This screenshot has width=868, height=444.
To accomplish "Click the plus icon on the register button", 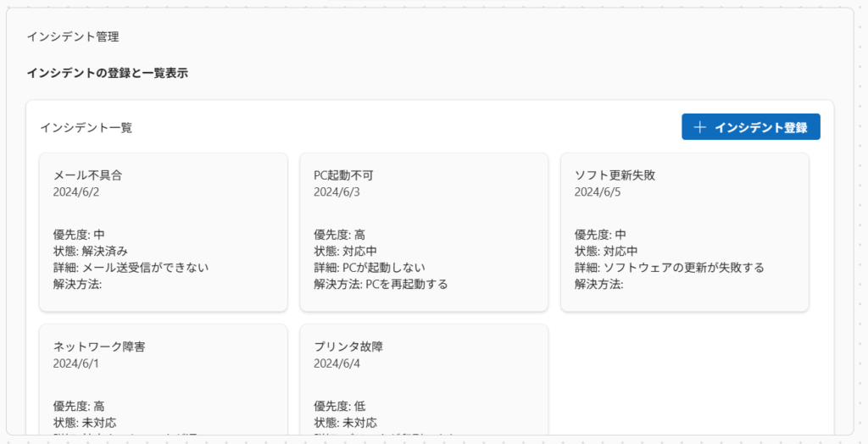I will click(699, 127).
